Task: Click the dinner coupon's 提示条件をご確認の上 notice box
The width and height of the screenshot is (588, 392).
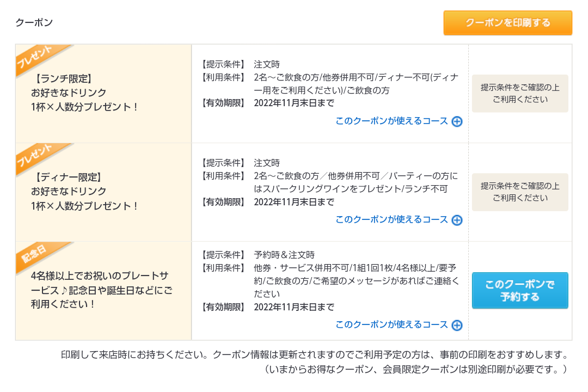Action: [519, 192]
